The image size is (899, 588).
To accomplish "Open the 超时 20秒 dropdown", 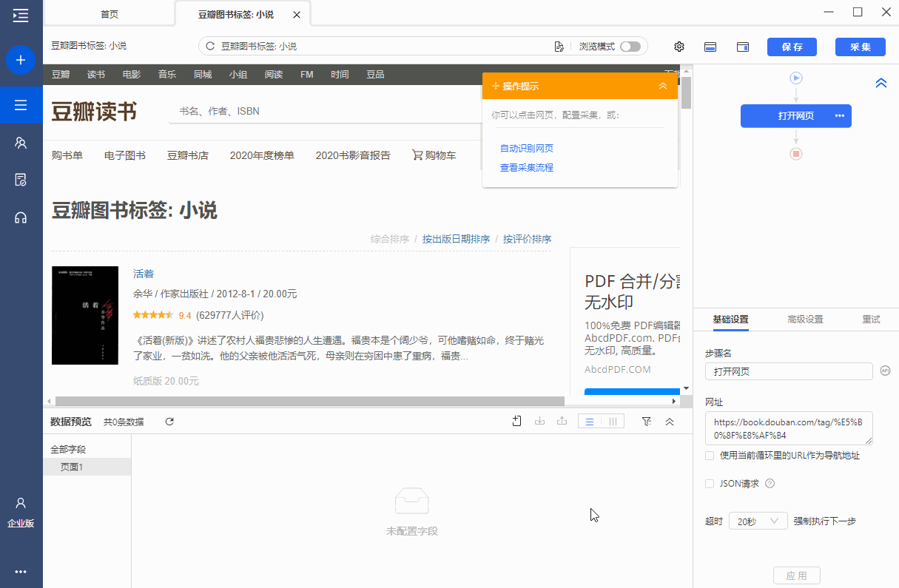I will point(758,521).
